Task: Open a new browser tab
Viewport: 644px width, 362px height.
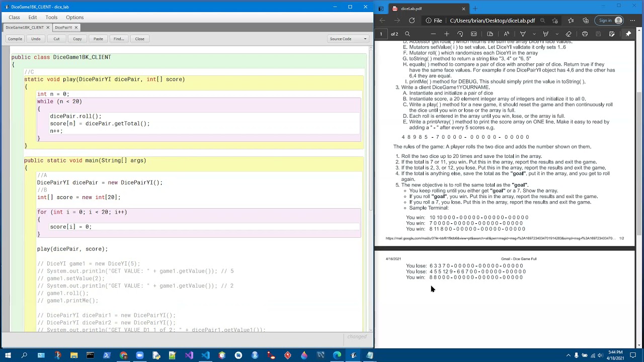Action: point(475,9)
